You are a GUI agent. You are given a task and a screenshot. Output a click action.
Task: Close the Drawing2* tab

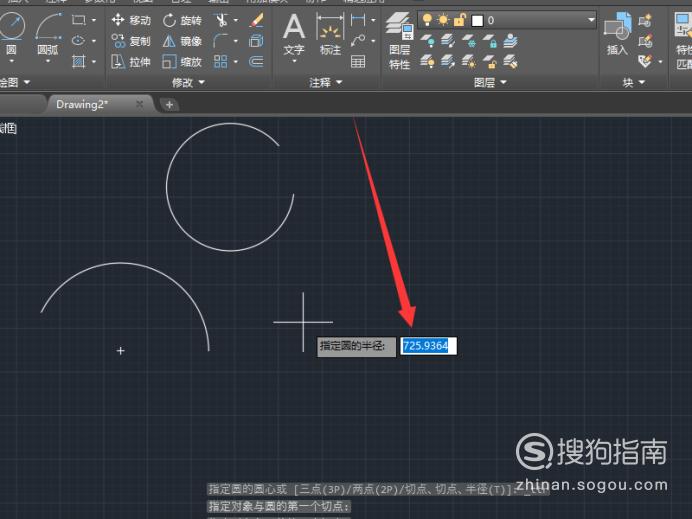[x=139, y=104]
